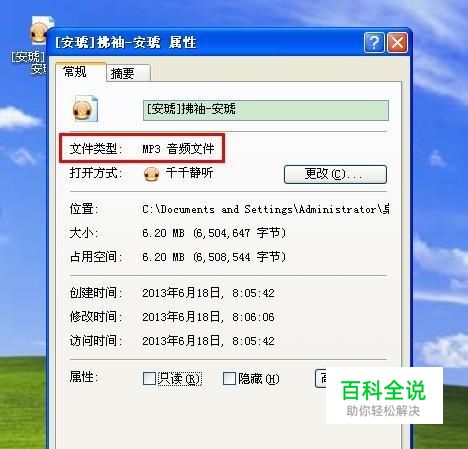Click the MP3 音频文件 file type text
The image size is (468, 449).
(x=178, y=149)
